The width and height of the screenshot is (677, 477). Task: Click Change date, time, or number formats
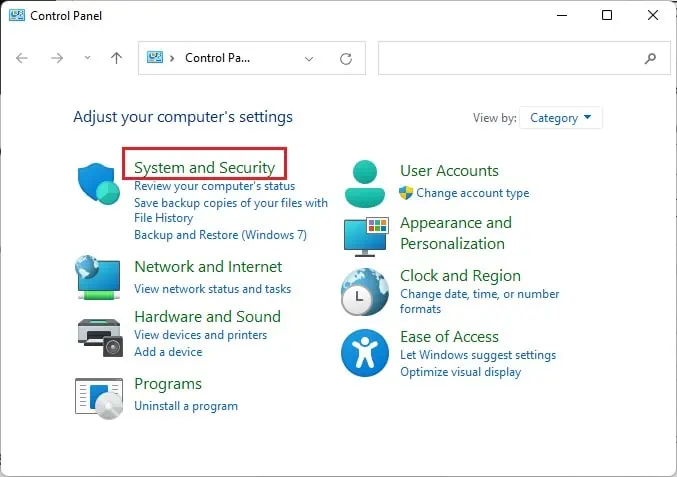[x=479, y=301]
